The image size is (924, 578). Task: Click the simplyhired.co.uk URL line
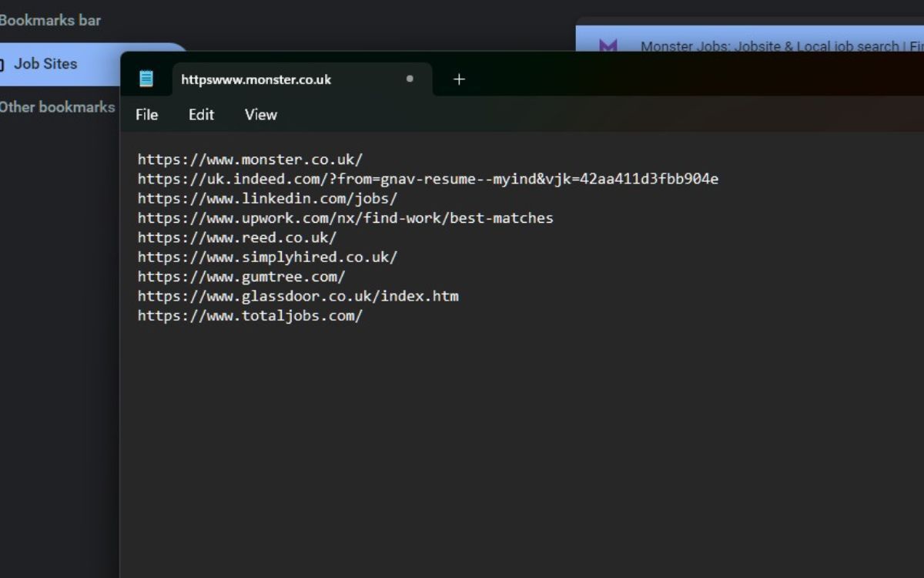(x=267, y=257)
